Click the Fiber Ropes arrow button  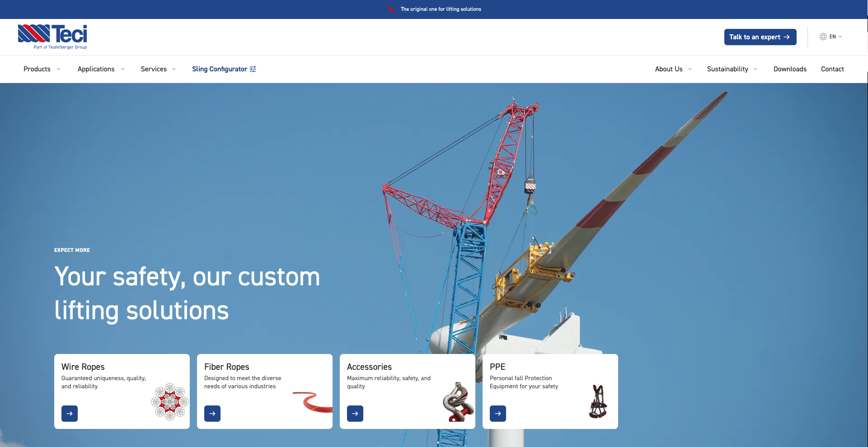212,414
